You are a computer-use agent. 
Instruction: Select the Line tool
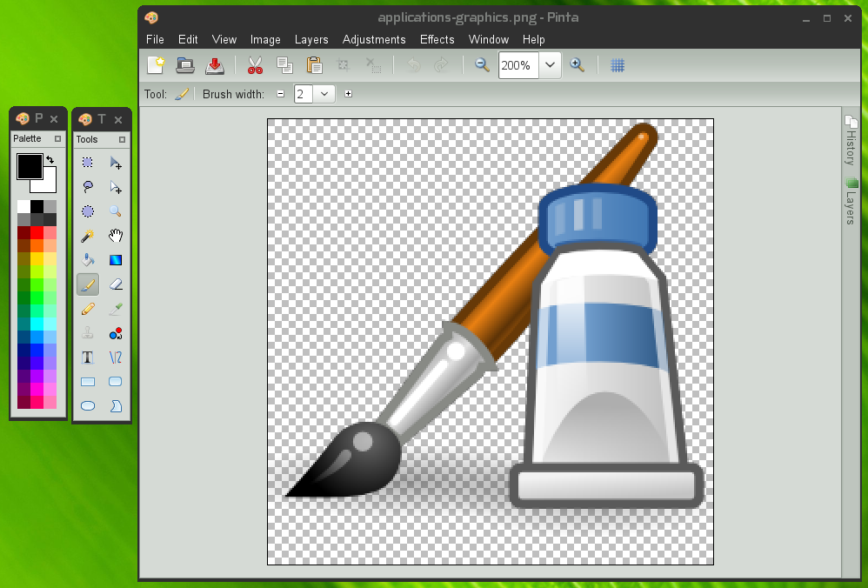[x=115, y=357]
